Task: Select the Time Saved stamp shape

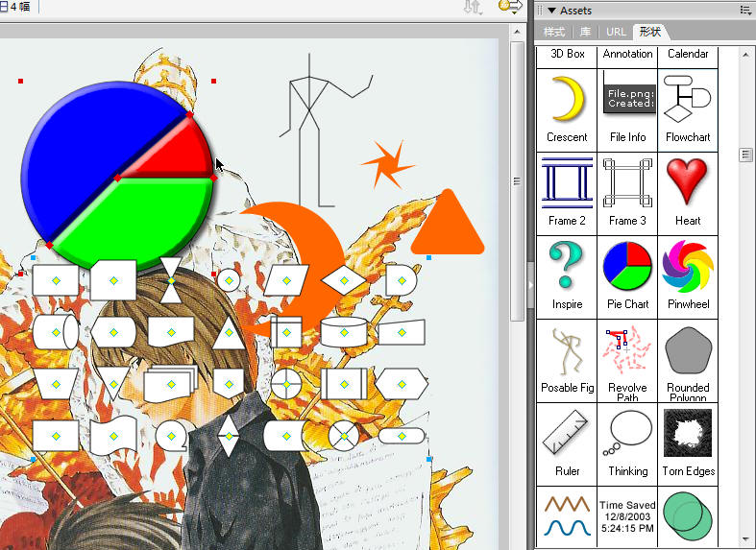Action: pos(627,516)
